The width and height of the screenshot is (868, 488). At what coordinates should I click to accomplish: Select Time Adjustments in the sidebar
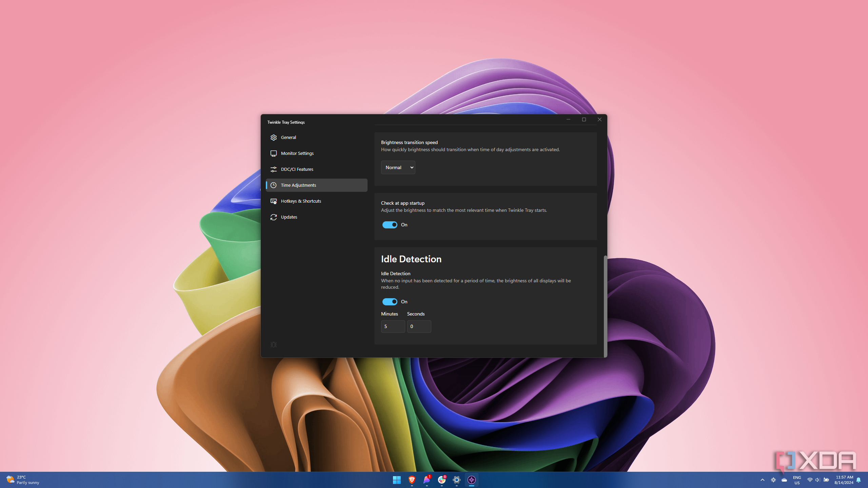[316, 185]
